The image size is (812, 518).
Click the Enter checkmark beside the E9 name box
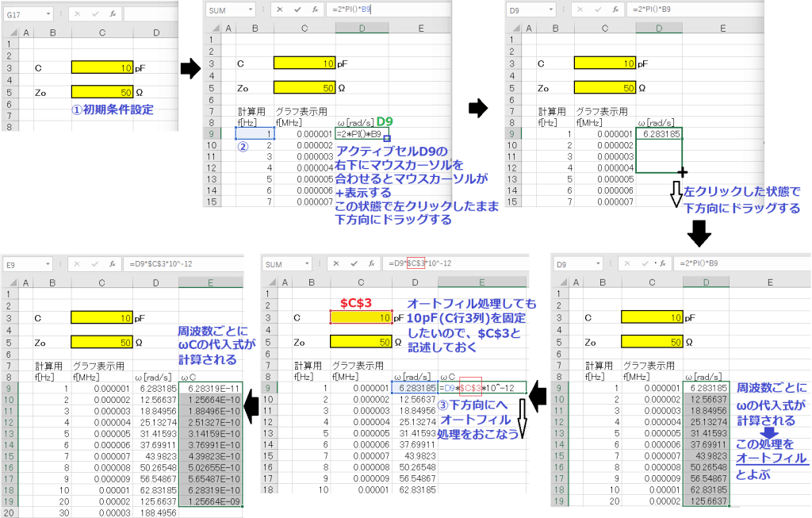pyautogui.click(x=94, y=263)
